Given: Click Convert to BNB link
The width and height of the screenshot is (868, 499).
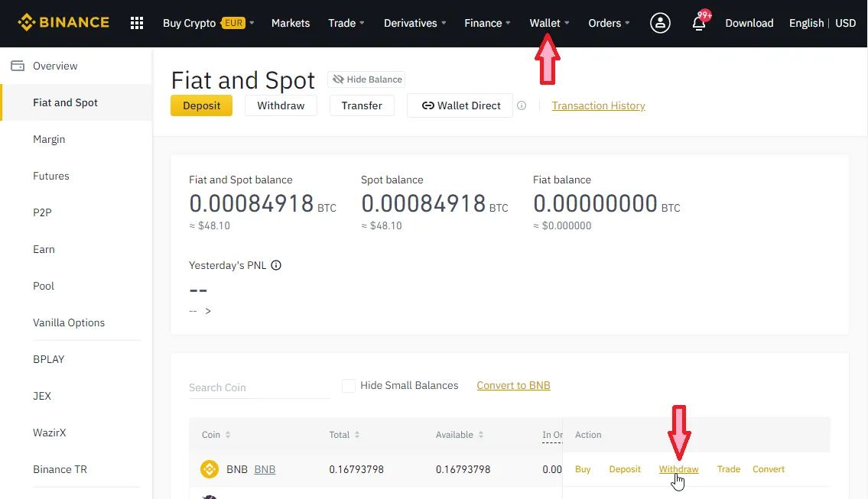Looking at the screenshot, I should (513, 386).
